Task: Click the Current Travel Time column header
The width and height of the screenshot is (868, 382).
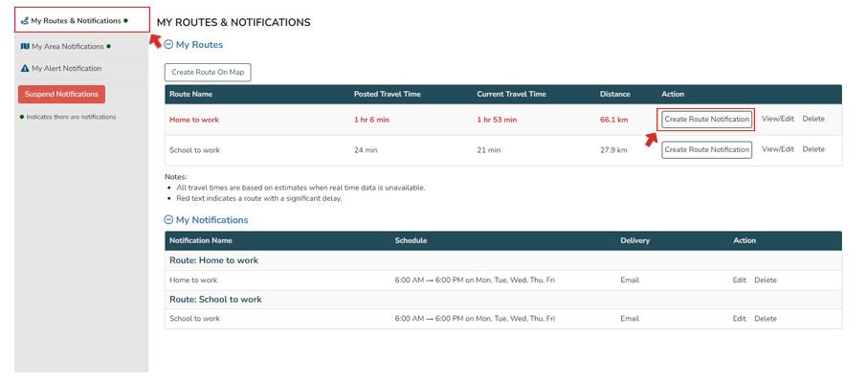Action: 511,94
